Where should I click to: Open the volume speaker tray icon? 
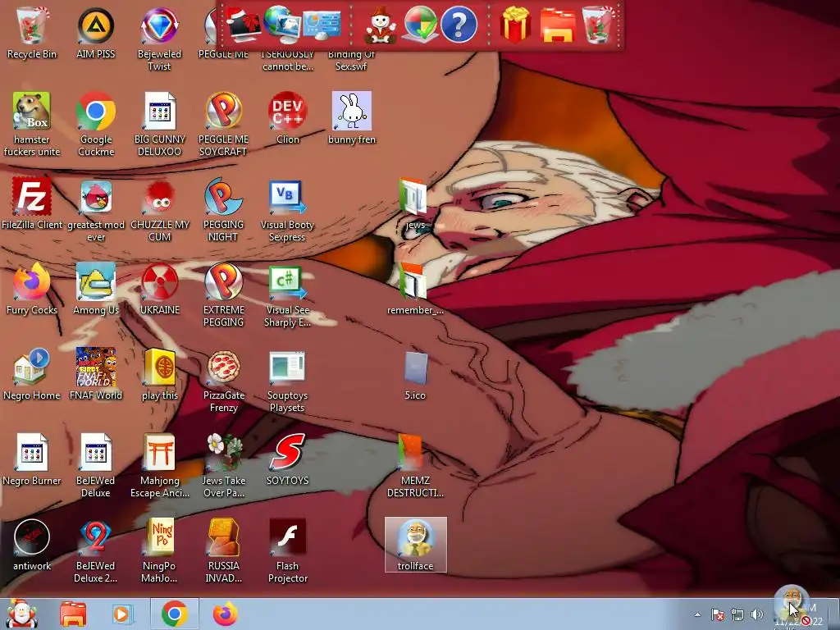(x=757, y=614)
